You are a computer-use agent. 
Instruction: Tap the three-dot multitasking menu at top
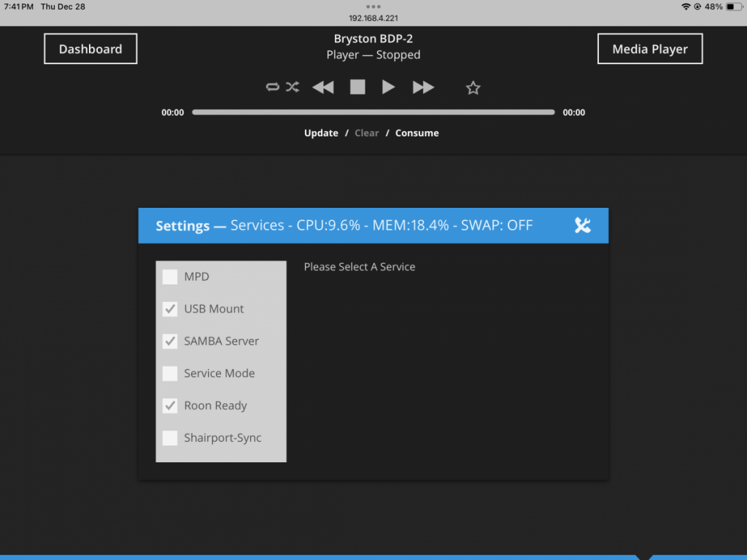(x=373, y=7)
